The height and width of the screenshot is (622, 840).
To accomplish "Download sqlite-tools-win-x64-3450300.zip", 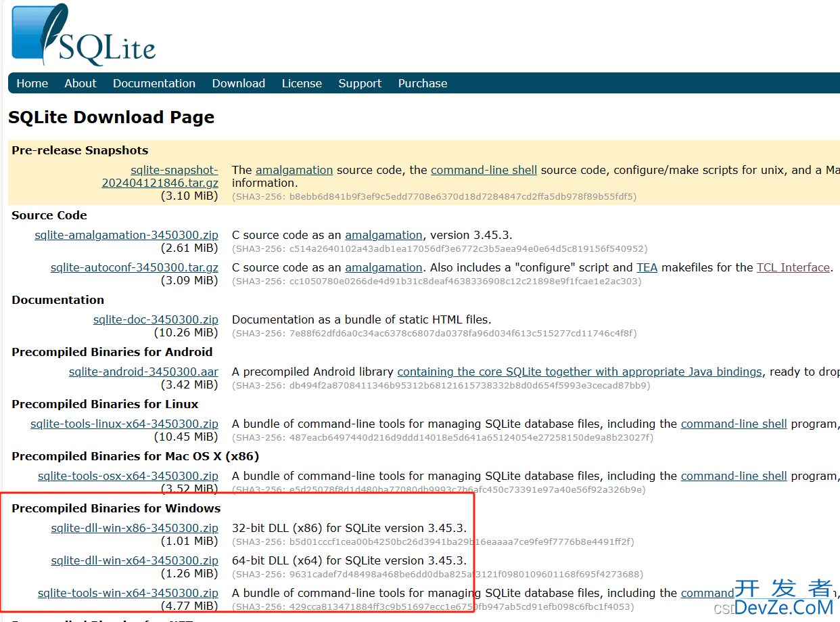I will click(129, 593).
